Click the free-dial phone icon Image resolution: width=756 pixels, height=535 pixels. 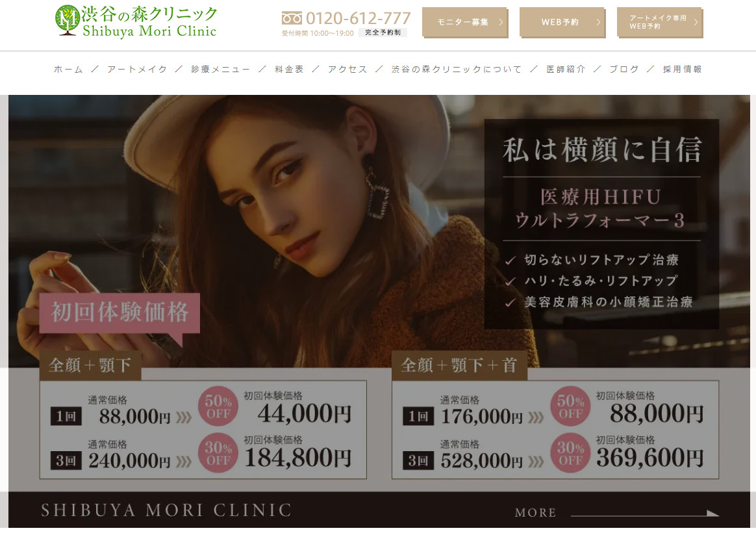tap(292, 18)
